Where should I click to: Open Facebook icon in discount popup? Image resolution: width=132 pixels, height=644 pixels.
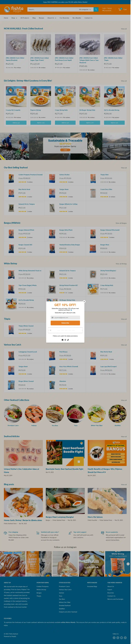[62, 340]
